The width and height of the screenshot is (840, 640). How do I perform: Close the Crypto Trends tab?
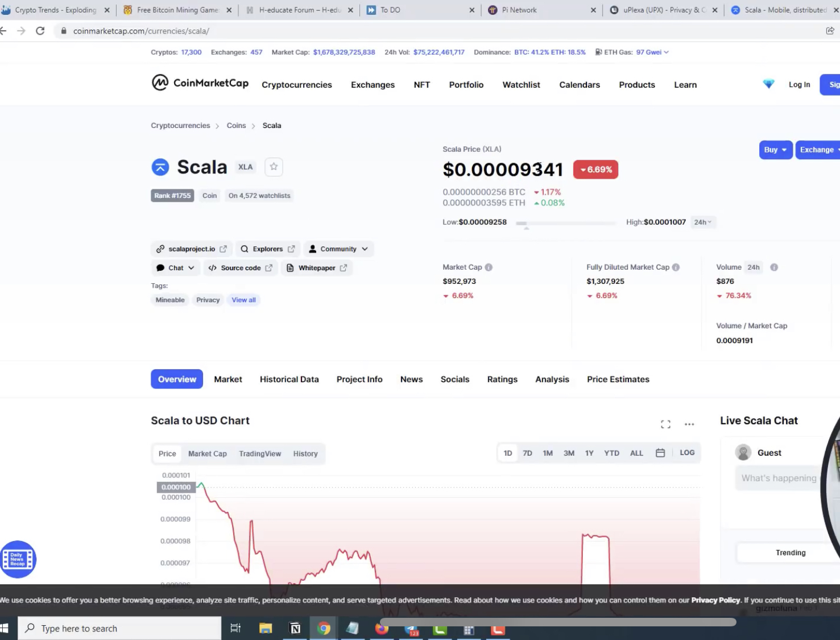(x=107, y=10)
